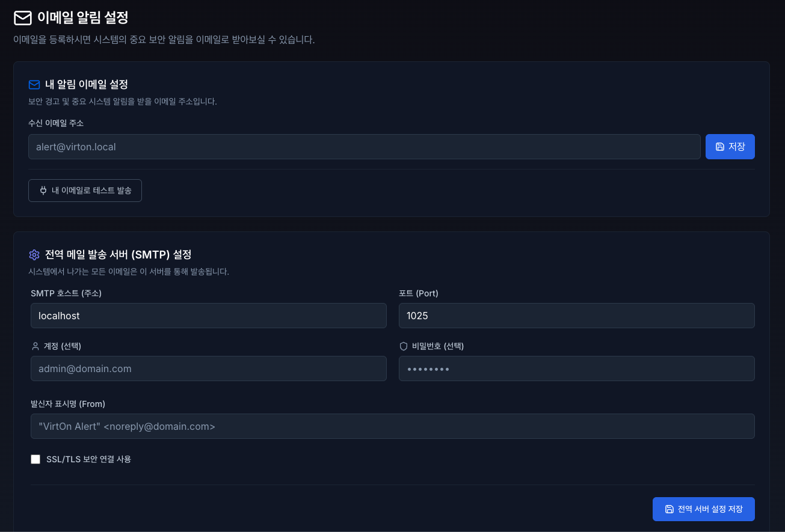The image size is (785, 532).
Task: Click the gear icon beside SMTP 설정 heading
Action: click(34, 255)
